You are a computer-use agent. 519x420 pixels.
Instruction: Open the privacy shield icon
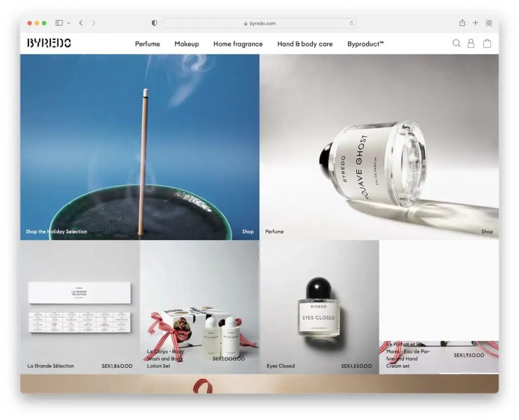154,23
